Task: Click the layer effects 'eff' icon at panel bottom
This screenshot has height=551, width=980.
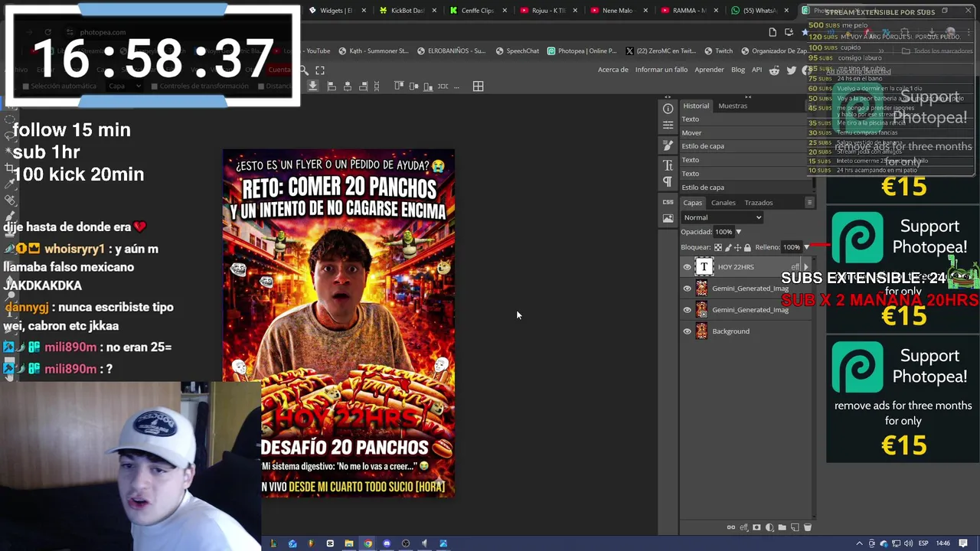Action: tap(743, 527)
